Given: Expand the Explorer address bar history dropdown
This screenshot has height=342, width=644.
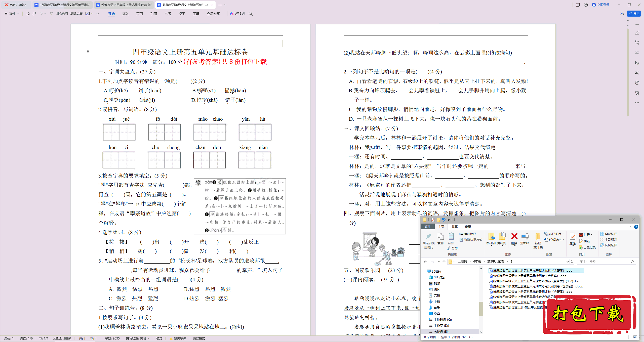Looking at the screenshot, I should (x=568, y=262).
